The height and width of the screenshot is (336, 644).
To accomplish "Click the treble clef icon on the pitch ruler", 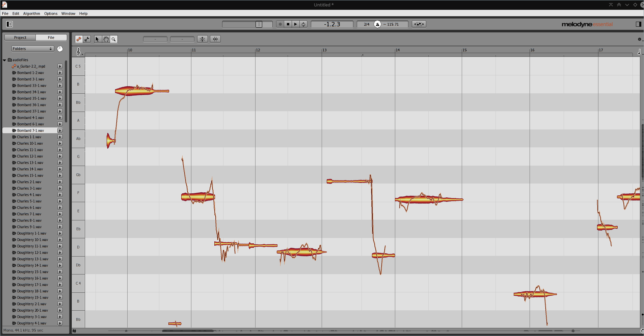I will click(x=78, y=51).
